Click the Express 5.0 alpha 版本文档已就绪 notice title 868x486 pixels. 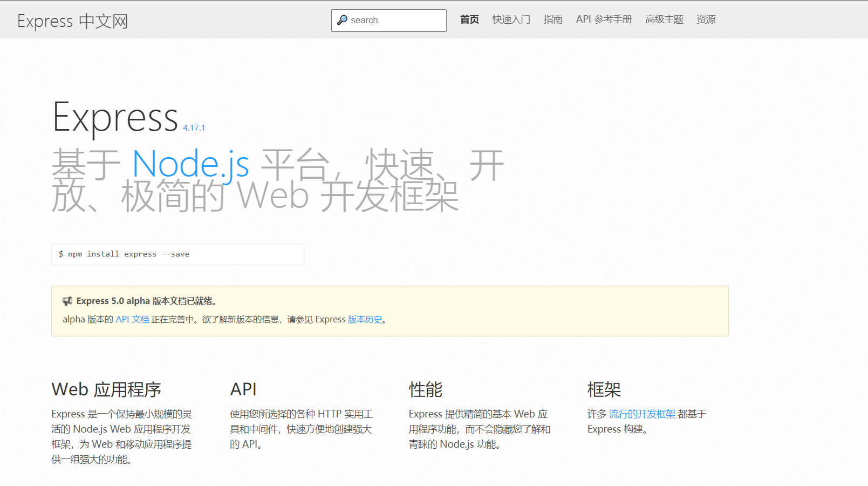(x=146, y=301)
